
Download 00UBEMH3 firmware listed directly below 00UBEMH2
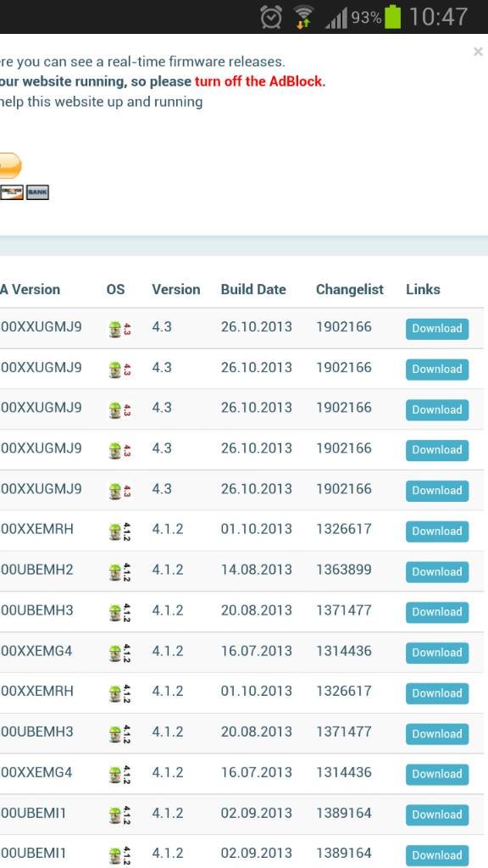point(437,612)
